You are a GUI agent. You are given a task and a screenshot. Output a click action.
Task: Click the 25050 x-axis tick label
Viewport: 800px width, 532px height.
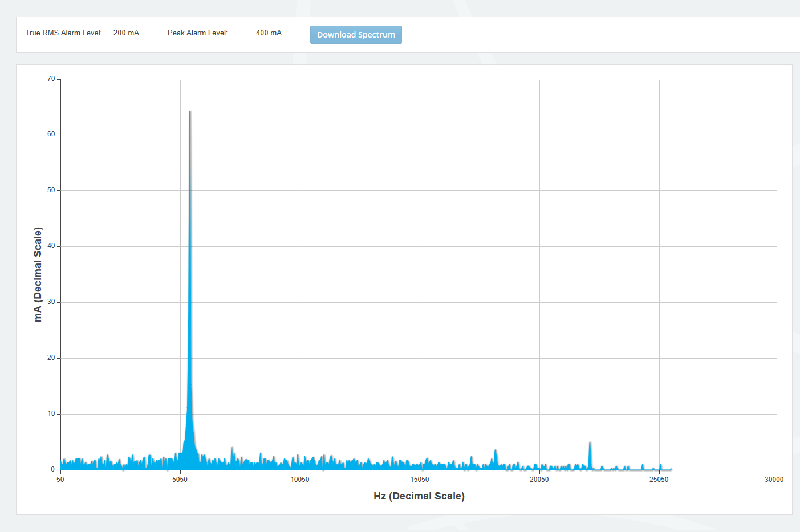pos(659,480)
